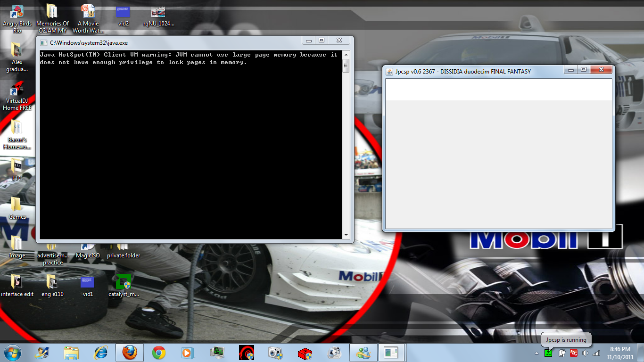The width and height of the screenshot is (644, 362).
Task: Open the Alex gradua... folder icon
Action: [x=17, y=57]
